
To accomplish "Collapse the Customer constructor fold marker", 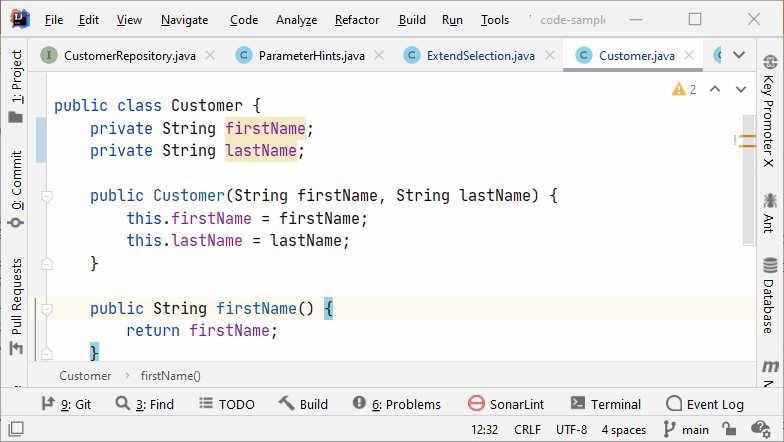I will pos(47,196).
